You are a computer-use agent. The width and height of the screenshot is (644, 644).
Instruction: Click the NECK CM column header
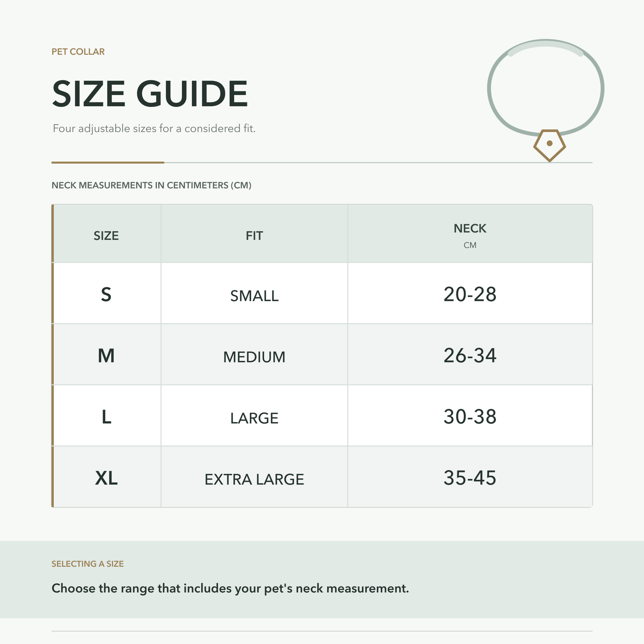click(470, 235)
